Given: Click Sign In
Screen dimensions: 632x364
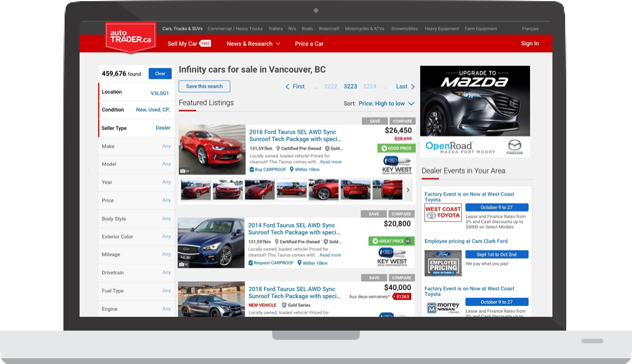Looking at the screenshot, I should 529,43.
